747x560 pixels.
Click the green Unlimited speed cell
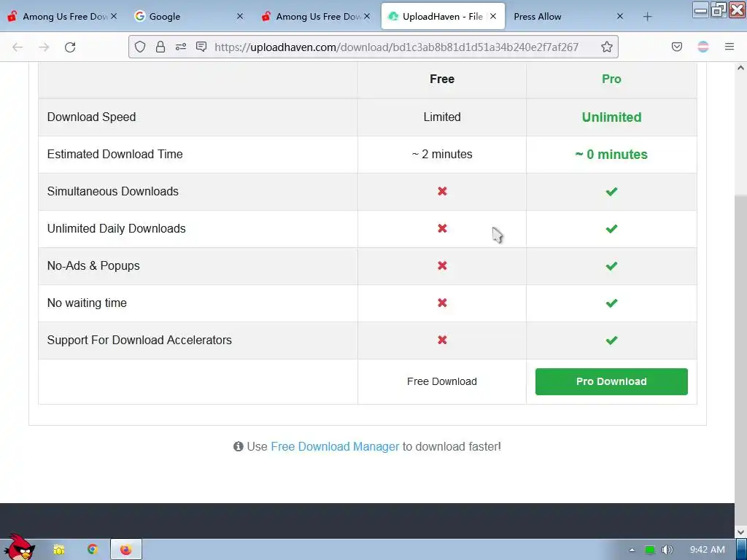click(611, 117)
